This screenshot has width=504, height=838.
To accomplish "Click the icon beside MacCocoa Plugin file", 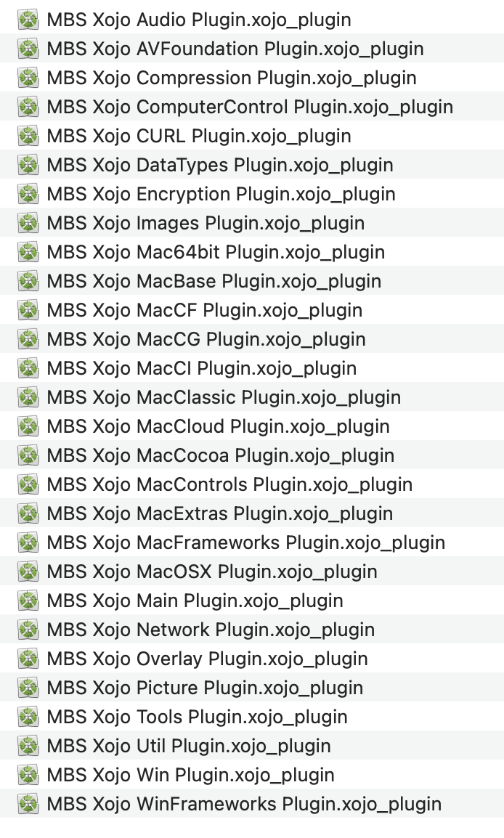I will click(x=28, y=455).
